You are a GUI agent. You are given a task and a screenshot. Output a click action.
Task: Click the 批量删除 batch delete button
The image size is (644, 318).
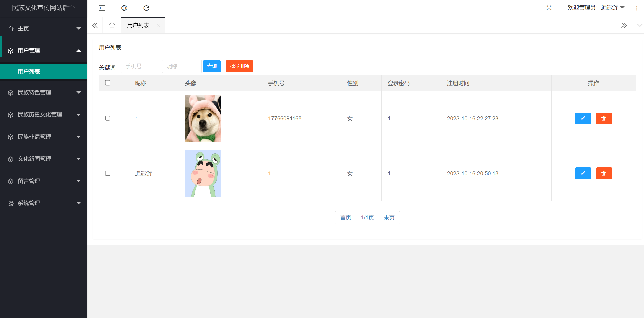coord(239,66)
